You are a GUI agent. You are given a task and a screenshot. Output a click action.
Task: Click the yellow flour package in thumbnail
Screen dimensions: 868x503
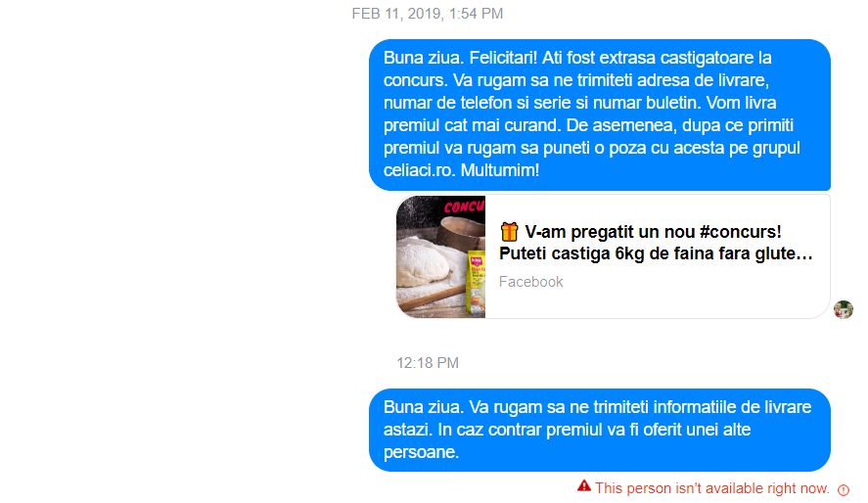[476, 285]
